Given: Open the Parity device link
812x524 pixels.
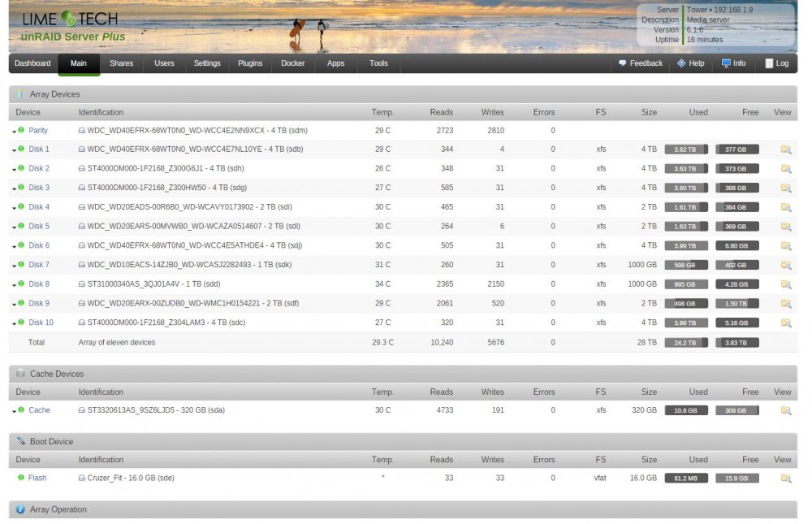Looking at the screenshot, I should click(x=38, y=131).
